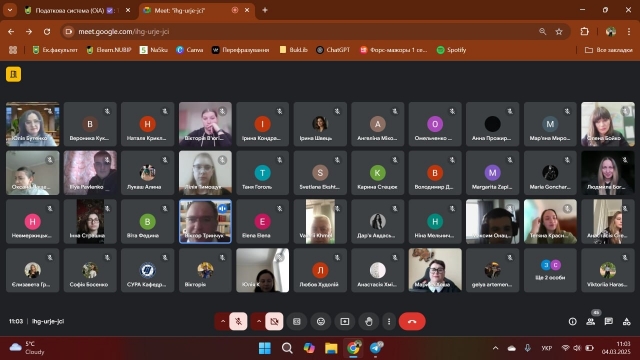Viewport: 640px width, 360px height.
Task: Show hidden system tray icons chevron
Action: [x=496, y=348]
